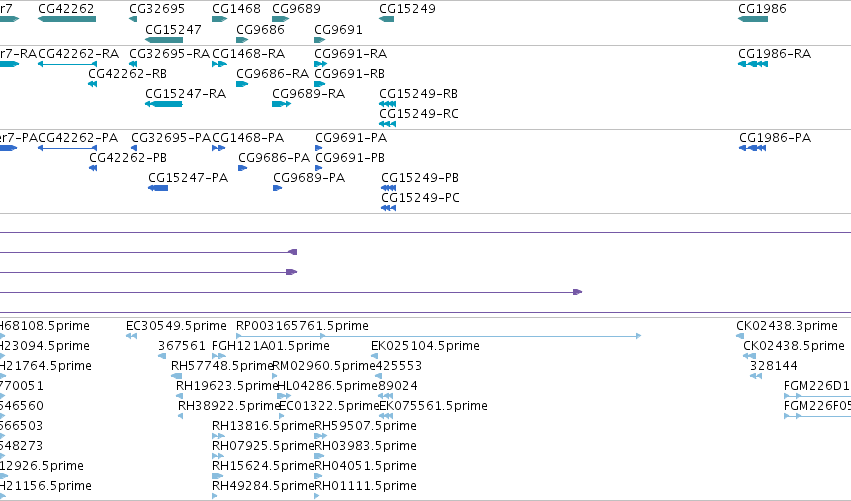The width and height of the screenshot is (851, 501).
Task: Select the CG9686-RA transcript label
Action: tap(272, 74)
